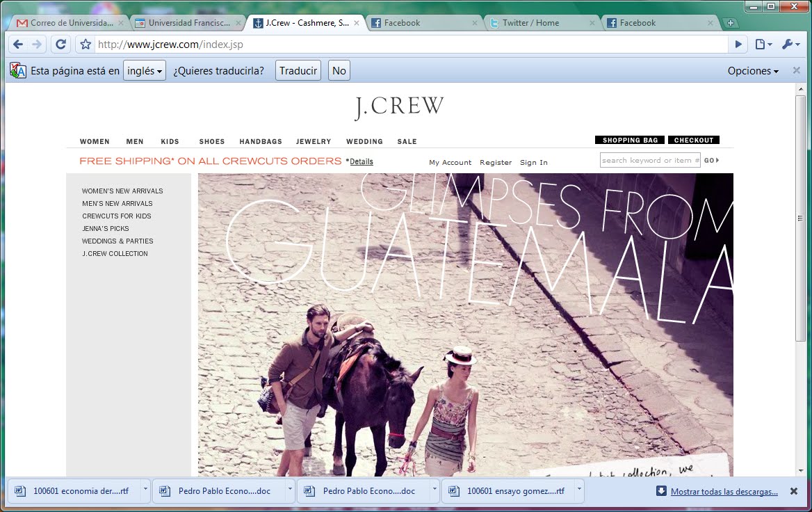Screen dimensions: 812x512
Task: Open the page menu icon
Action: click(763, 45)
